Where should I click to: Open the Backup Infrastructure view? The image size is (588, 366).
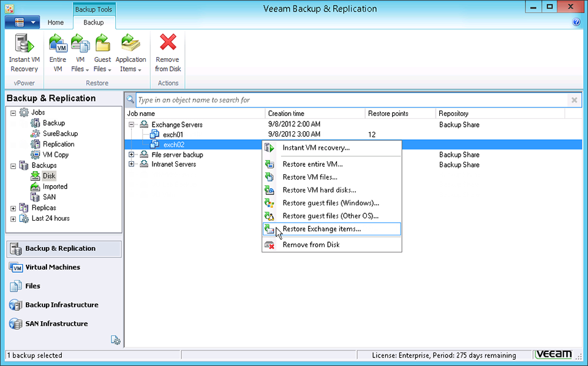pyautogui.click(x=64, y=305)
